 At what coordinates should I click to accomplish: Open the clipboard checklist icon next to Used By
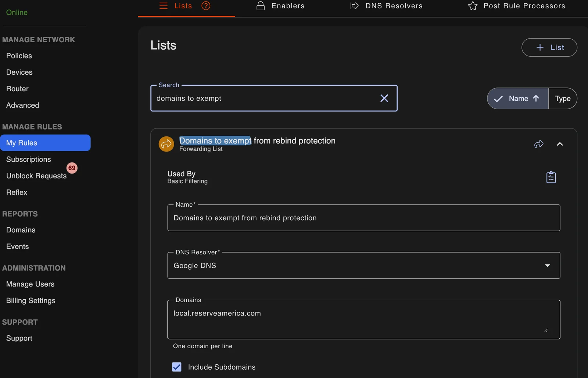[x=551, y=177]
